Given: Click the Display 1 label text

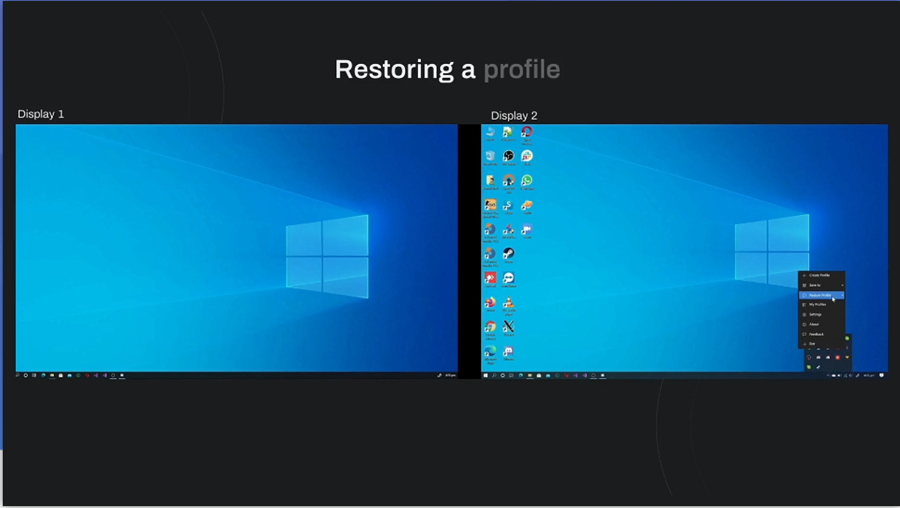Looking at the screenshot, I should [41, 114].
